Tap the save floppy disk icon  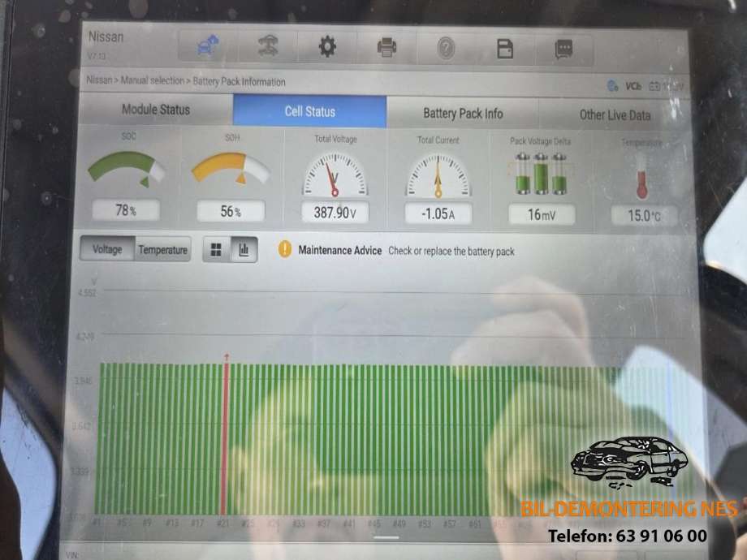coord(505,49)
